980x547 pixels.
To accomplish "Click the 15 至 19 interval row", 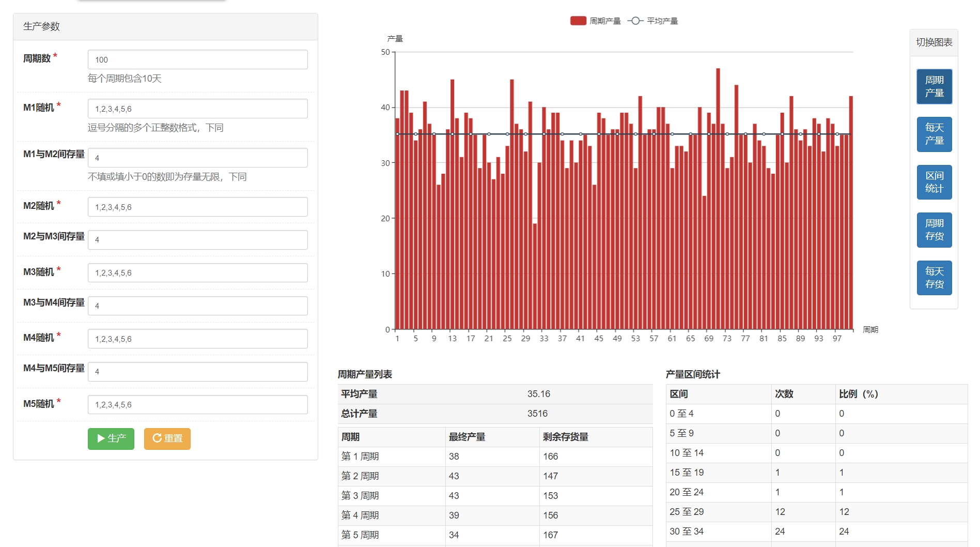I will 817,473.
